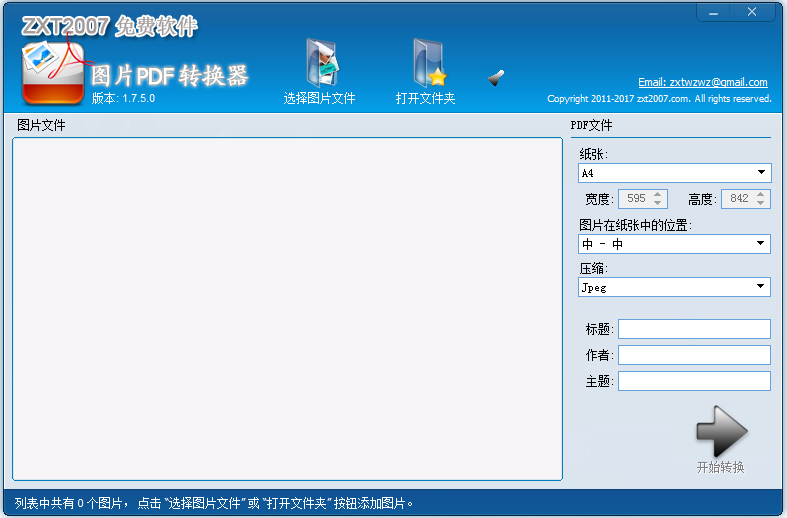Expand the 压缩 Jpeg dropdown
Screen dimensions: 787x518
click(761, 287)
